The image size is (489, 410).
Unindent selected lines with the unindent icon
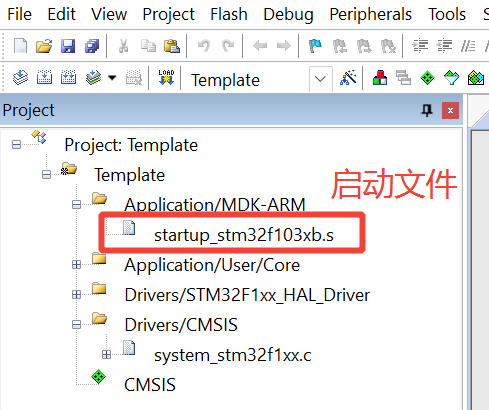tap(445, 46)
